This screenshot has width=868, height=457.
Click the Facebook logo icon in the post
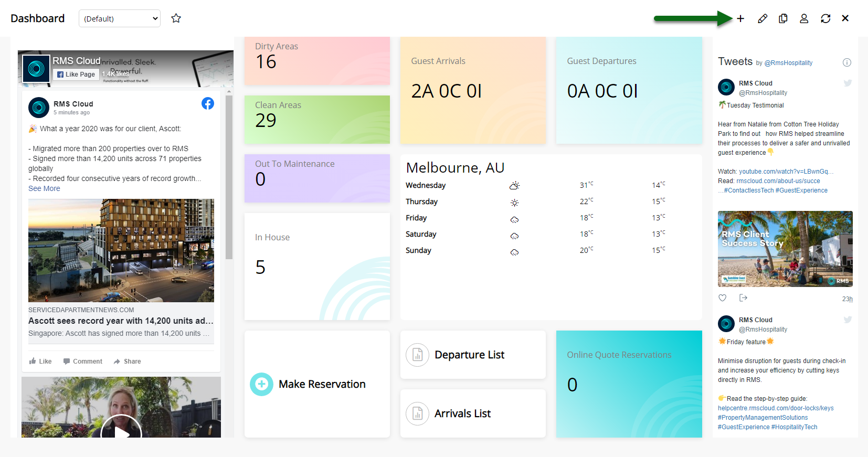click(208, 103)
